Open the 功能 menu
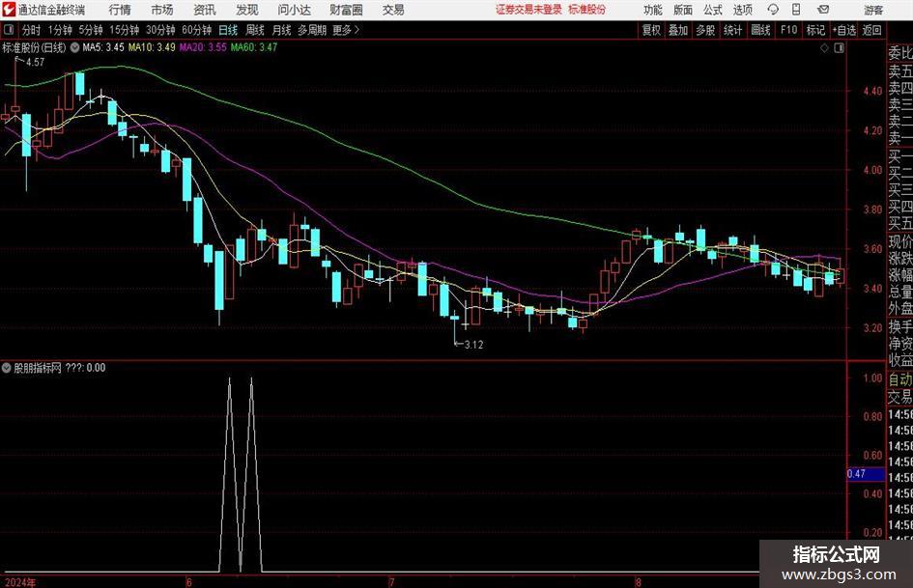The image size is (913, 588). [653, 10]
